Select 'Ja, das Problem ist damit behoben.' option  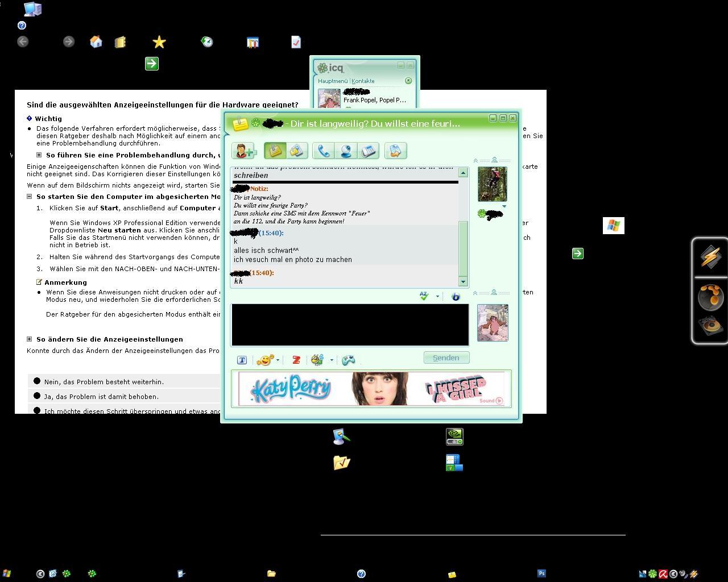[37, 396]
